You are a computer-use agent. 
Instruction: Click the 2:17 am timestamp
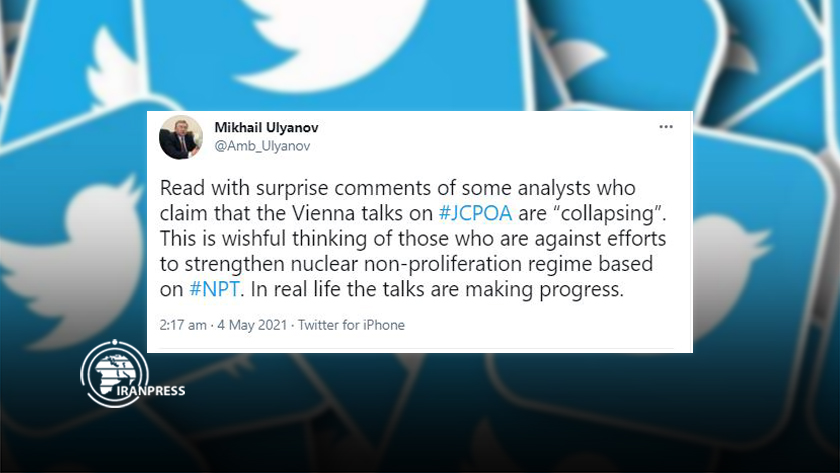183,325
